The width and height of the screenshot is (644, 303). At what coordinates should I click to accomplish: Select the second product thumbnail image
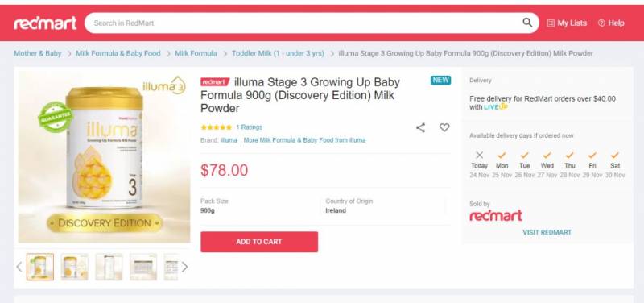coord(74,268)
